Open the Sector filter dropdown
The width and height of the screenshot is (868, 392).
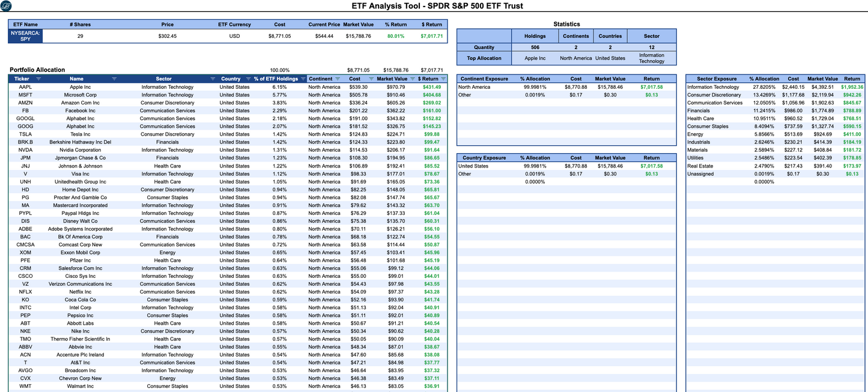point(213,79)
